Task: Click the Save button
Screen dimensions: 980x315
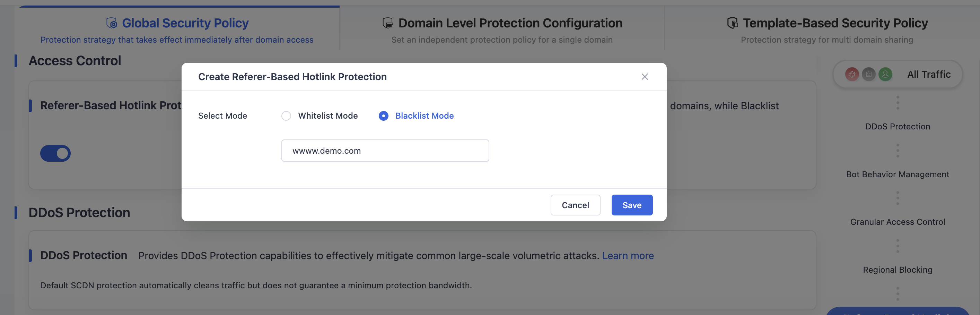Action: tap(632, 205)
